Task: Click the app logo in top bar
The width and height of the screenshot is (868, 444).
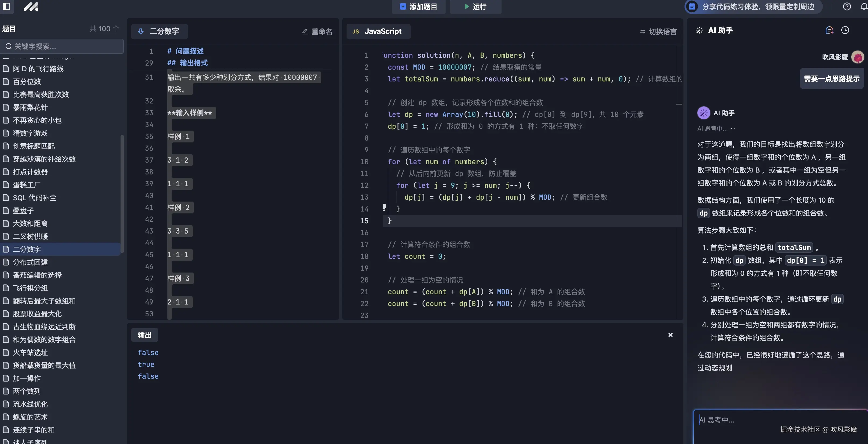Action: (31, 7)
